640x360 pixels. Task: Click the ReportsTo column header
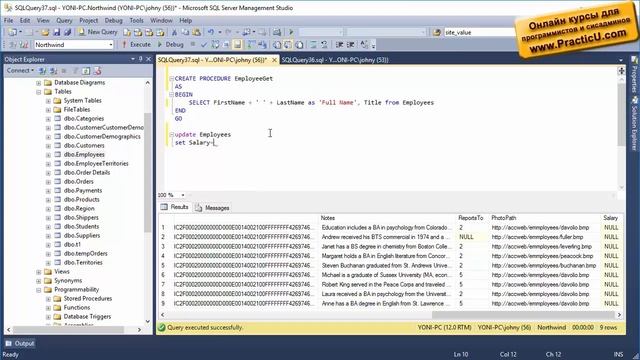click(471, 218)
